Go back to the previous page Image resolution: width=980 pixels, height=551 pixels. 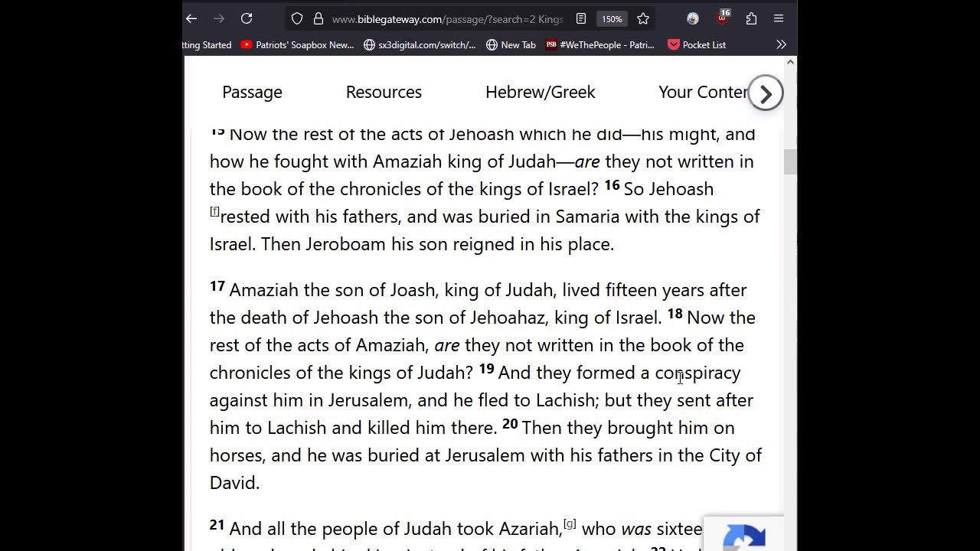(191, 18)
